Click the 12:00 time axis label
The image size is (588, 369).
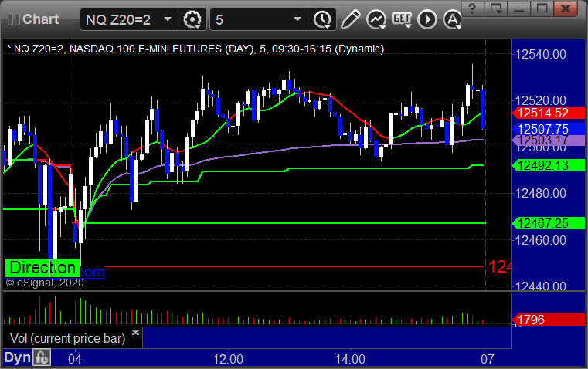coord(228,359)
